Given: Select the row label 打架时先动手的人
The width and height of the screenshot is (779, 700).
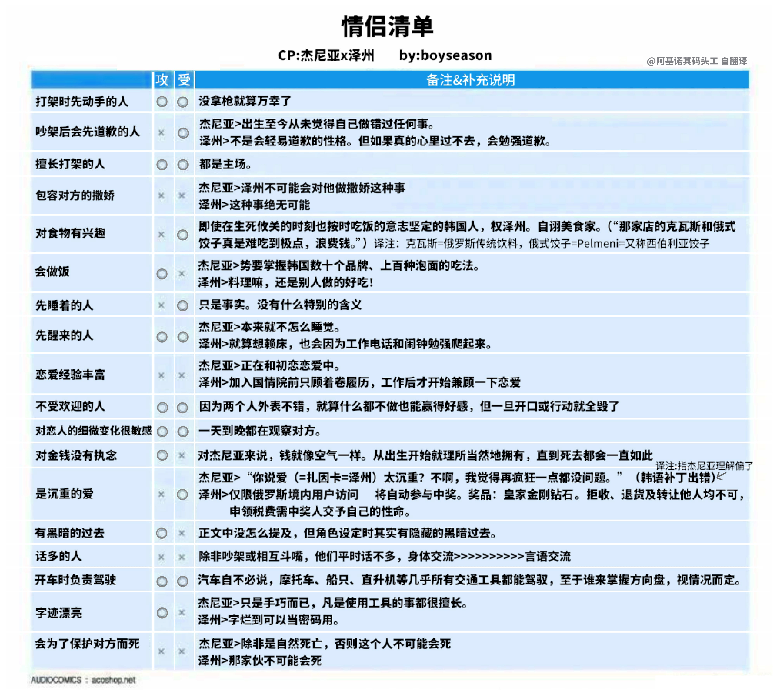Looking at the screenshot, I should tap(82, 102).
